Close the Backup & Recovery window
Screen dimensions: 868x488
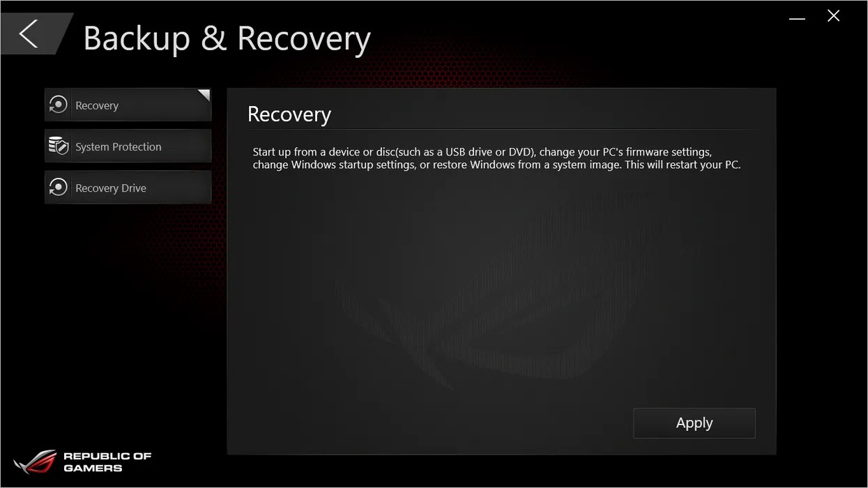point(833,16)
